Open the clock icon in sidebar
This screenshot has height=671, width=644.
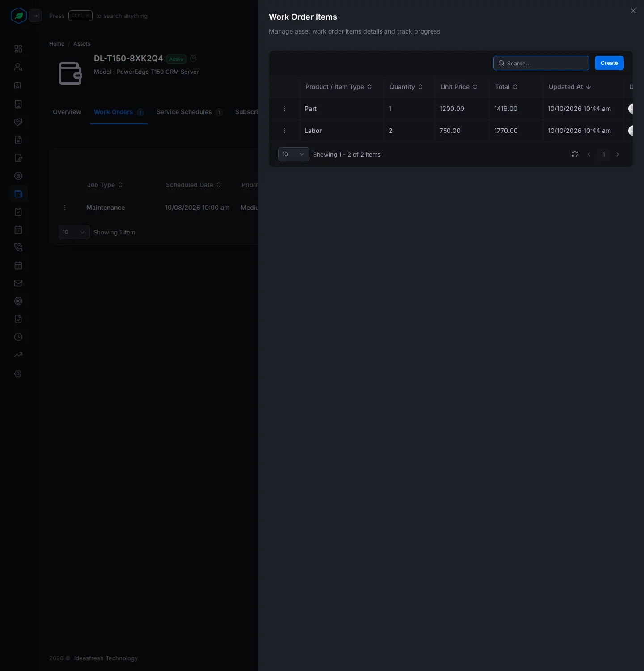tap(18, 337)
